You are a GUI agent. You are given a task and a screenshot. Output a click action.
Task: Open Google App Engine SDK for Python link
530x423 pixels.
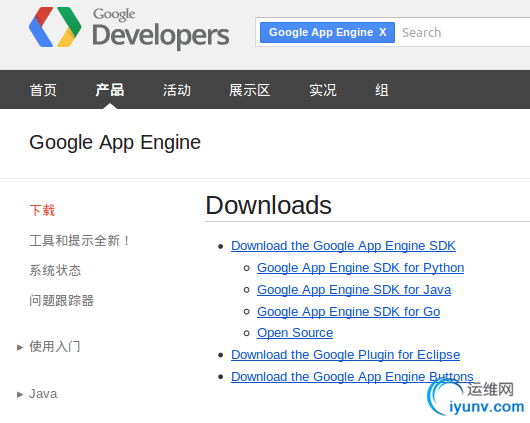(360, 268)
